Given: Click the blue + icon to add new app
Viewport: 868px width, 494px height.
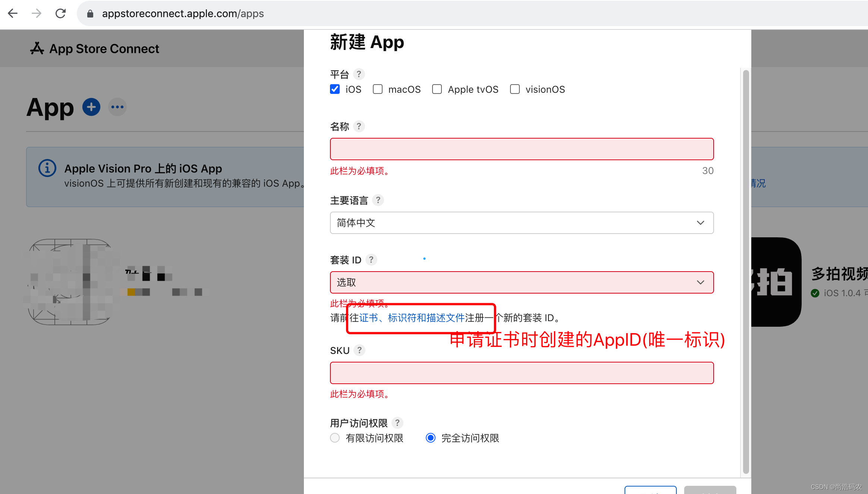Looking at the screenshot, I should (91, 107).
